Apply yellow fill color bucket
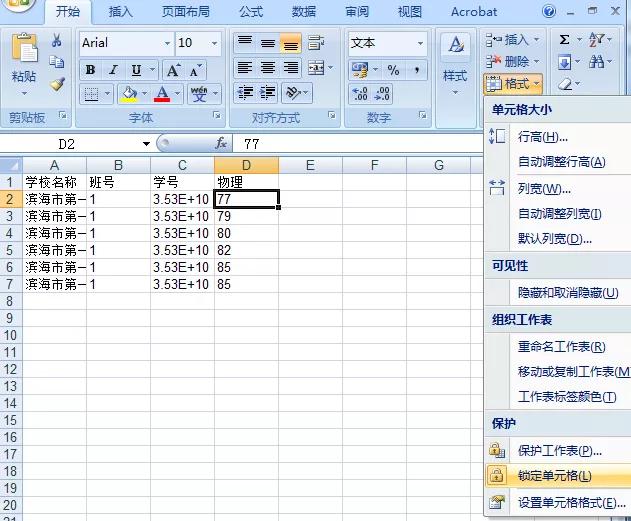The height and width of the screenshot is (521, 631). pyautogui.click(x=129, y=94)
